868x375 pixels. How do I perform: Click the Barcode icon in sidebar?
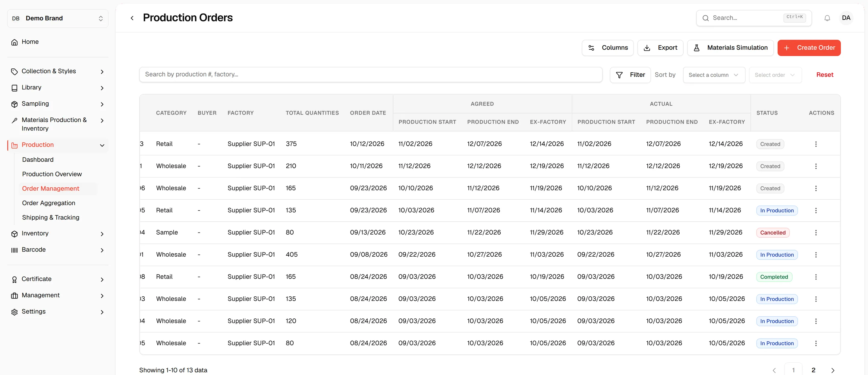click(x=14, y=250)
